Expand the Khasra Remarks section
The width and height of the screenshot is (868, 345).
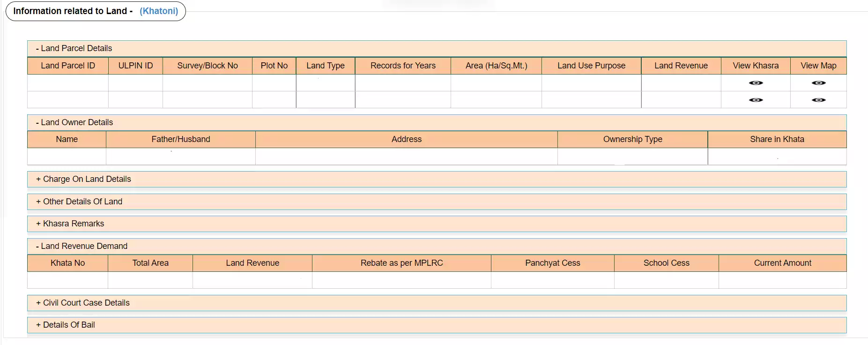(x=437, y=224)
